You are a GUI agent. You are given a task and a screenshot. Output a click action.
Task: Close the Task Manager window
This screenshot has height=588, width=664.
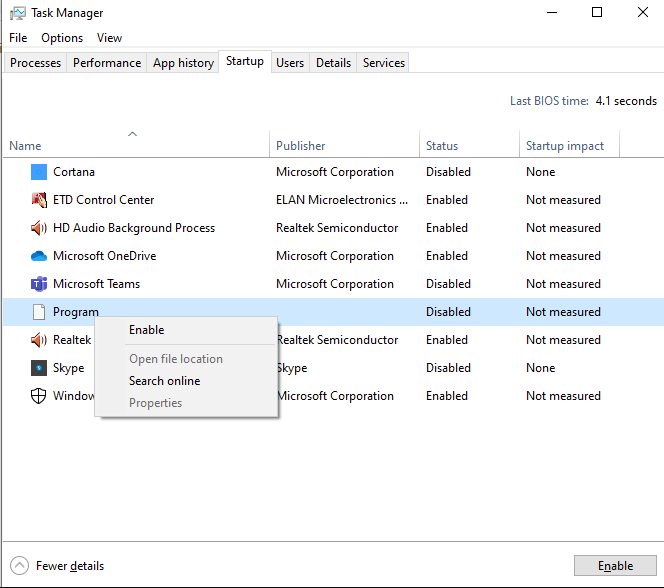click(642, 12)
